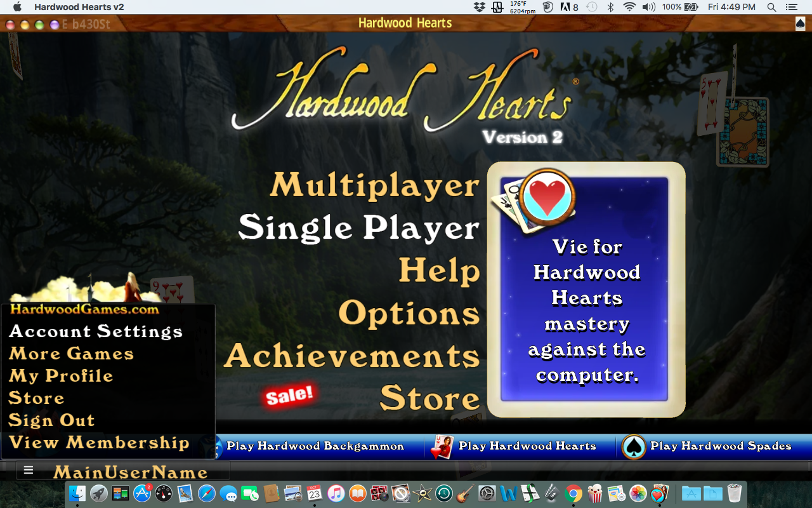Open Photos in the Dock
812x508 pixels.
point(638,493)
